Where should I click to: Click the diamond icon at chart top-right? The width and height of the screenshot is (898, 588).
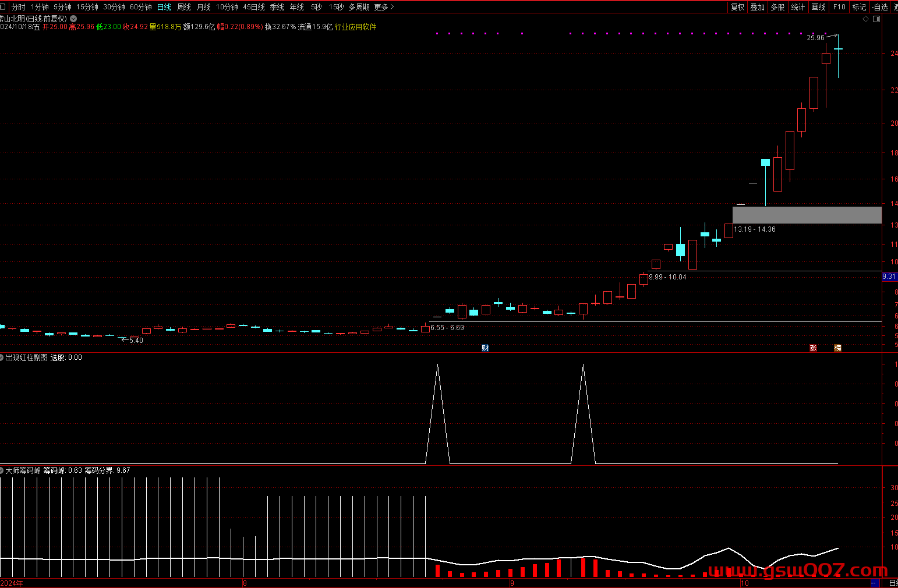click(866, 19)
